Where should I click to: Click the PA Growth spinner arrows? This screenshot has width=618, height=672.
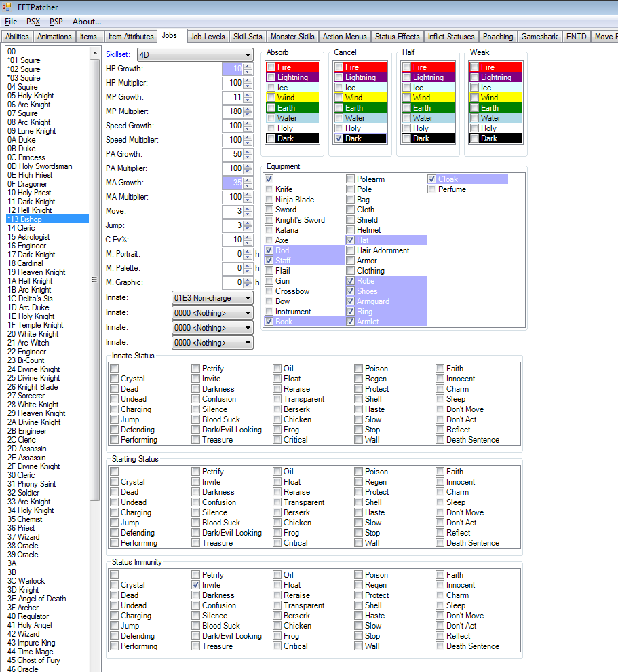248,154
